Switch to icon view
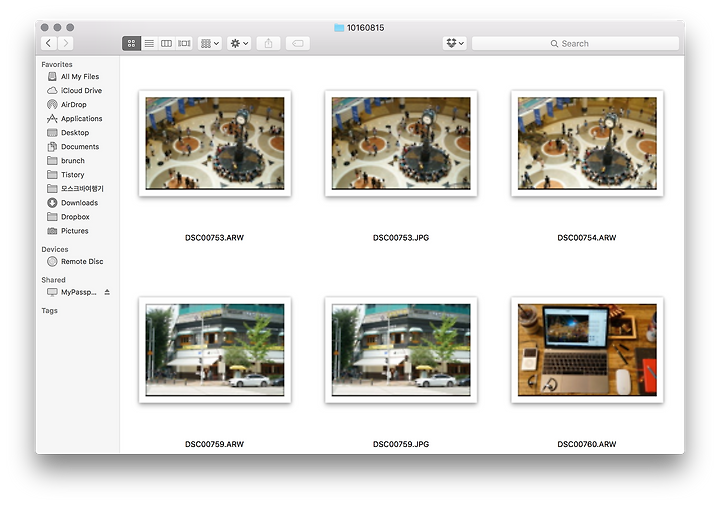Screen dimensions: 720x505 click(x=131, y=43)
